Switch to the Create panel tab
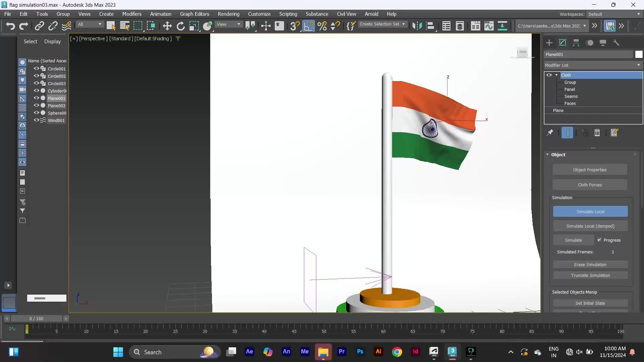Image resolution: width=644 pixels, height=362 pixels. click(549, 43)
